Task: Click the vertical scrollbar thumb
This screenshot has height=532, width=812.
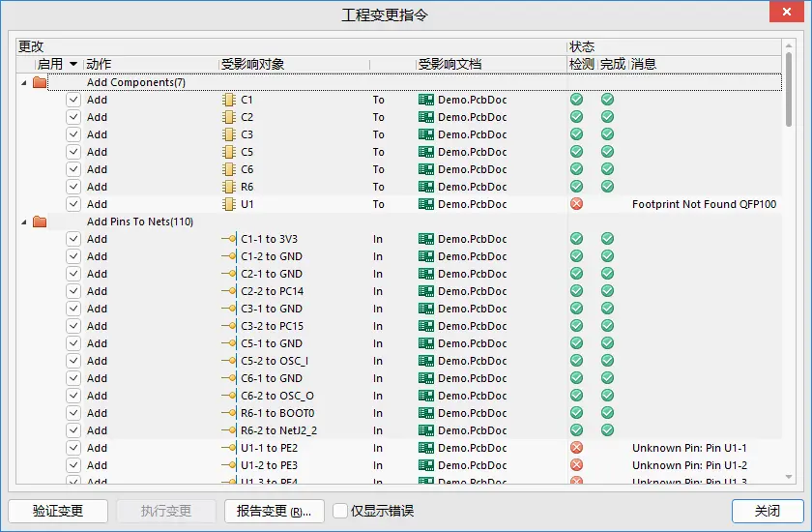Action: (x=789, y=89)
